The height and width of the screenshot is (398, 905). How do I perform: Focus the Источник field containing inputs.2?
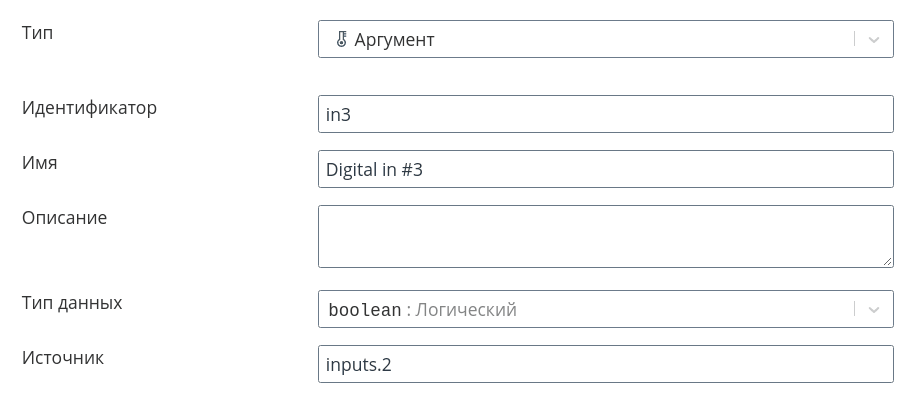point(605,364)
